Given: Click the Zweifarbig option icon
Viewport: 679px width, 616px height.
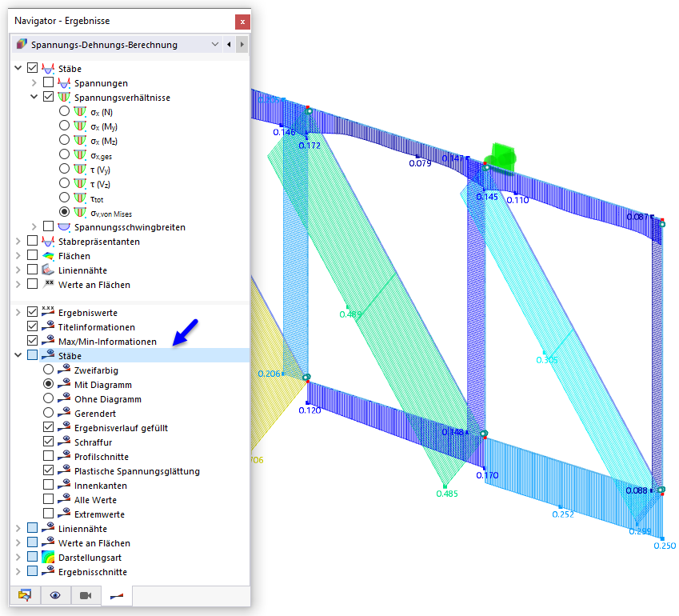Looking at the screenshot, I should (x=64, y=370).
